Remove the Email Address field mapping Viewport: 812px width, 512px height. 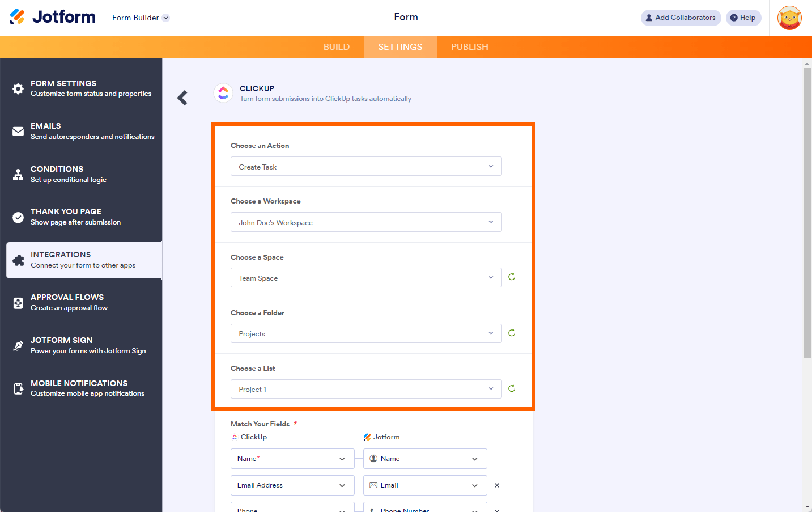497,485
